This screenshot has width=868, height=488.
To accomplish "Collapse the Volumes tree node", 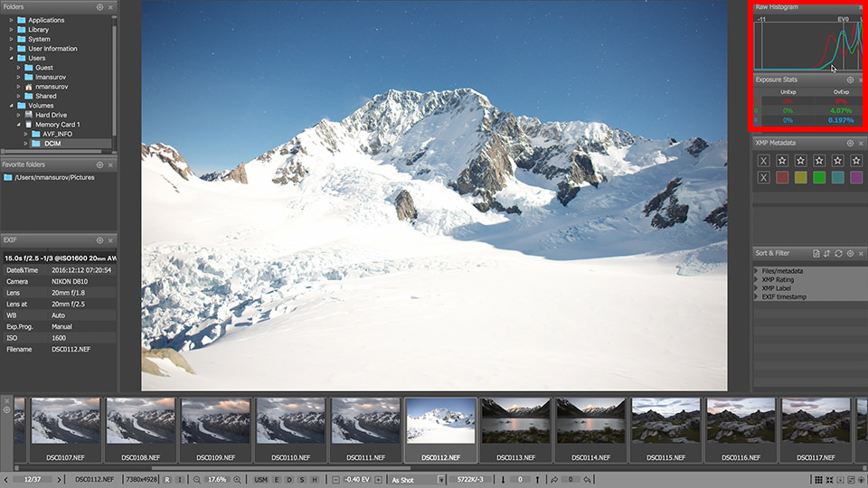I will pyautogui.click(x=11, y=105).
